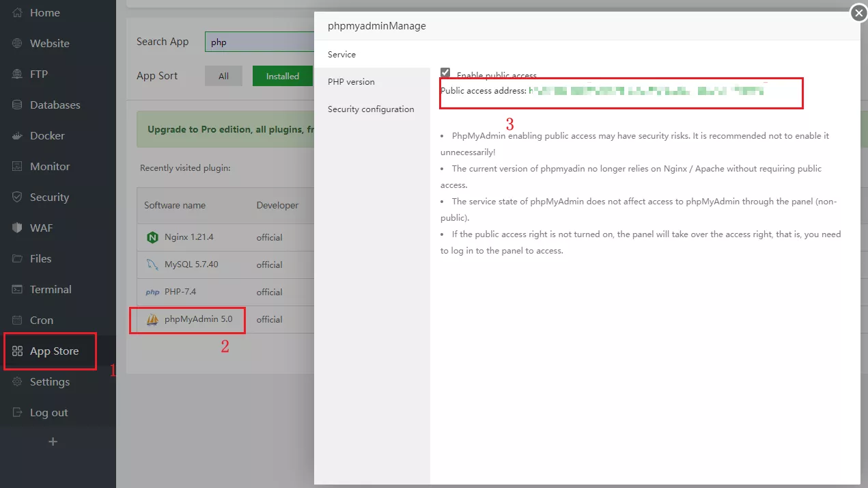The image size is (868, 488).
Task: Open the Settings sidebar icon
Action: click(18, 382)
